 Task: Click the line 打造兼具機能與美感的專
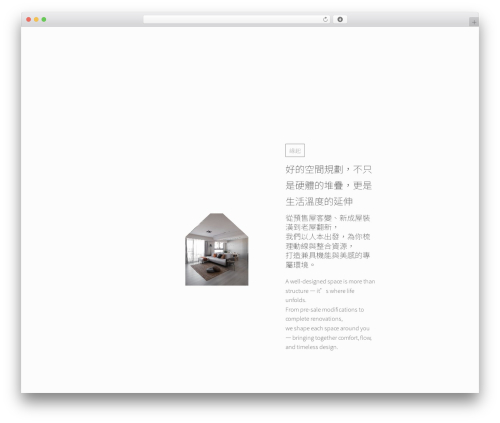pos(328,255)
